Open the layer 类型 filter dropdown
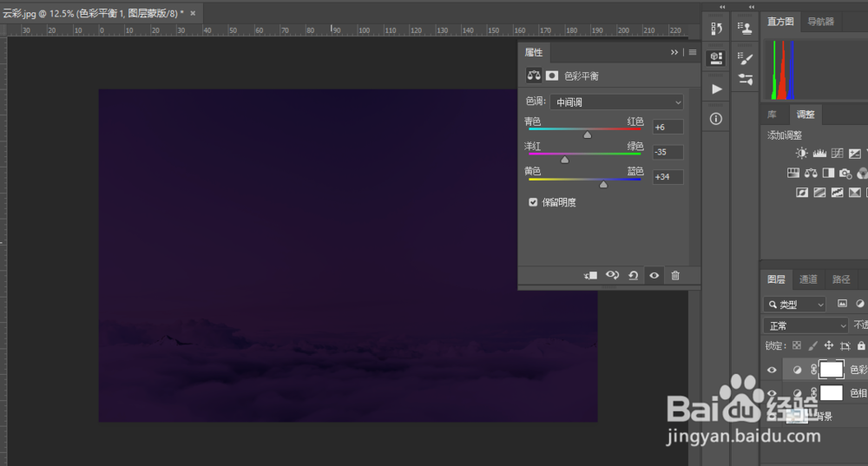 point(794,304)
